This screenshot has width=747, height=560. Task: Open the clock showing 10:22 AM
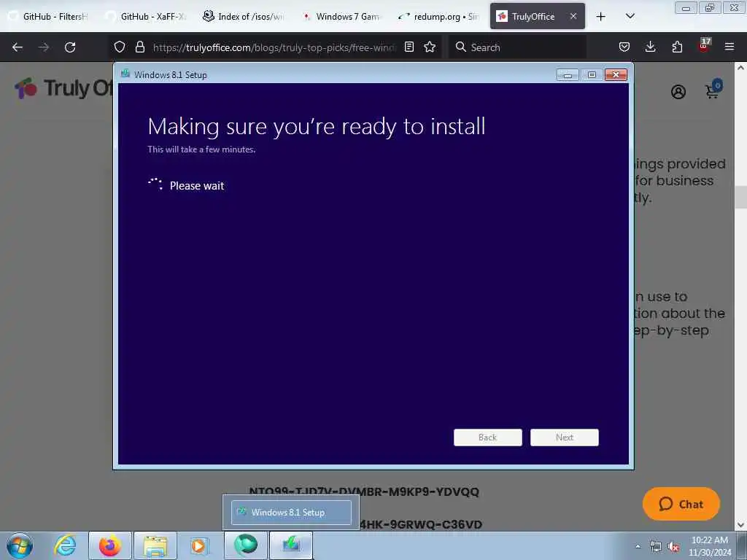click(x=710, y=546)
